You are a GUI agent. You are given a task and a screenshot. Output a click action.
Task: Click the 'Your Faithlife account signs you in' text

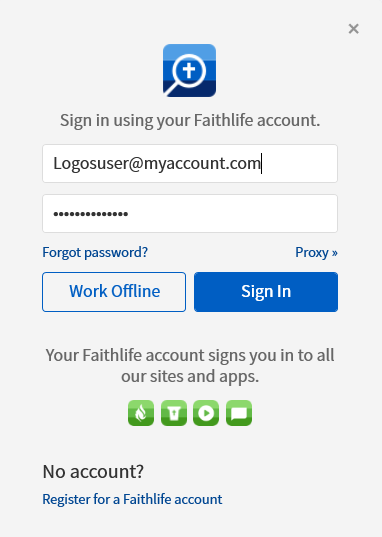click(190, 355)
